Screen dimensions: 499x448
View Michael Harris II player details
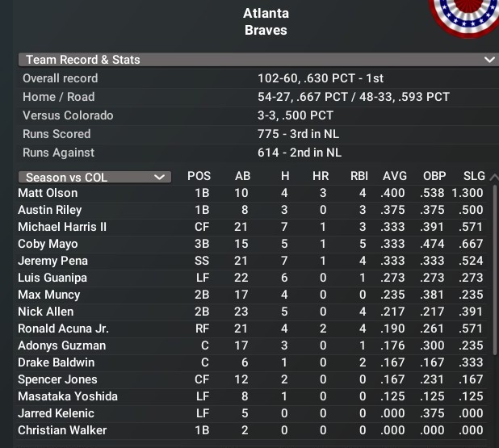[x=62, y=227]
